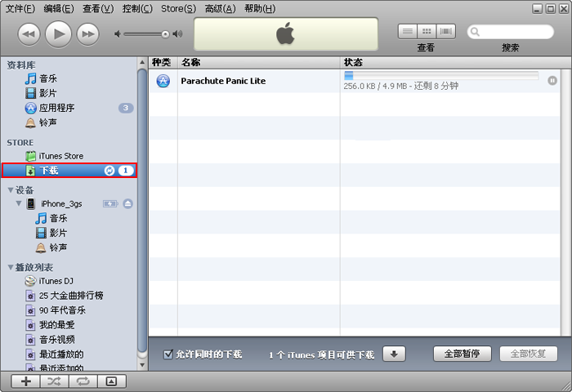Pause the Parachute Panic Lite download
572x392 pixels.
(552, 81)
